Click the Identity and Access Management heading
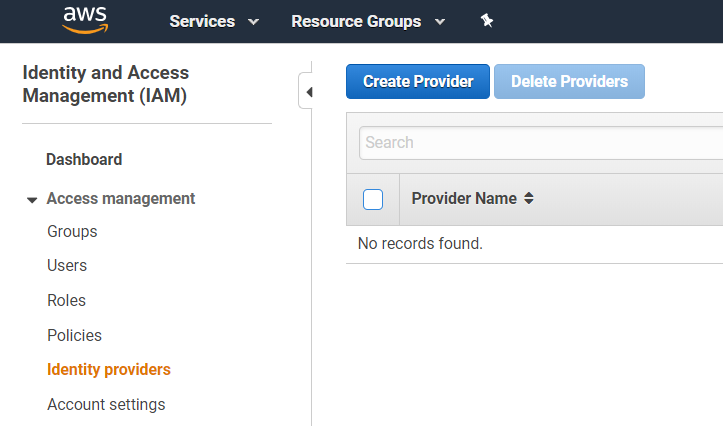 [105, 84]
